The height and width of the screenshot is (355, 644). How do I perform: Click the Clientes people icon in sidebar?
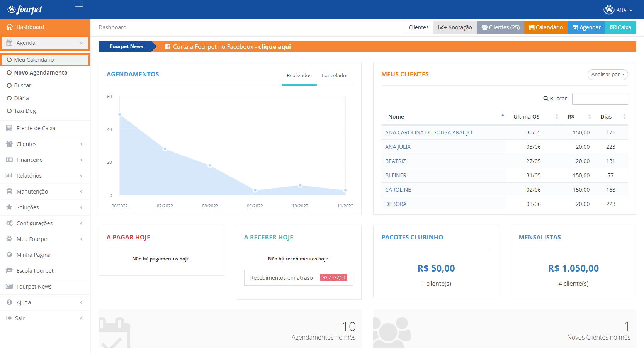[9, 144]
